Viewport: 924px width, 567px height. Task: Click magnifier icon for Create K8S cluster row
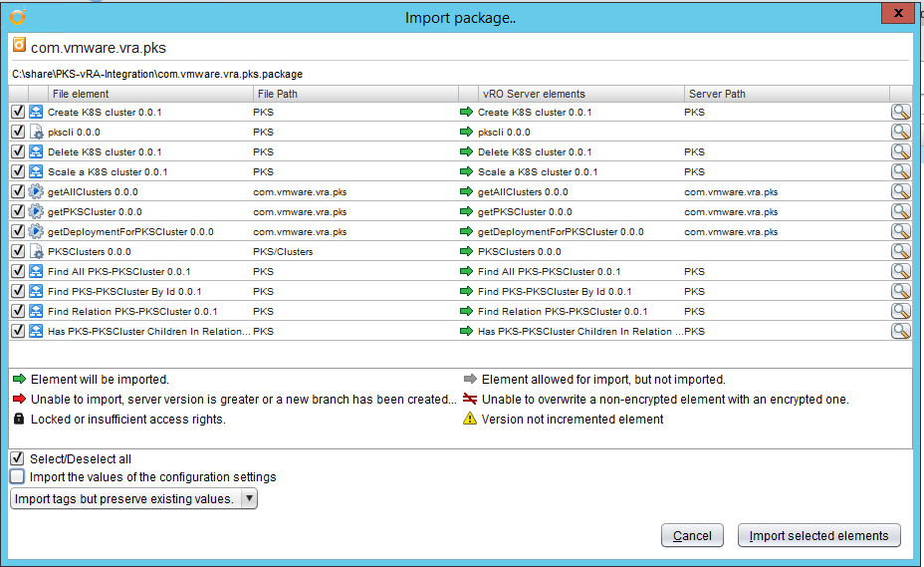click(x=900, y=112)
